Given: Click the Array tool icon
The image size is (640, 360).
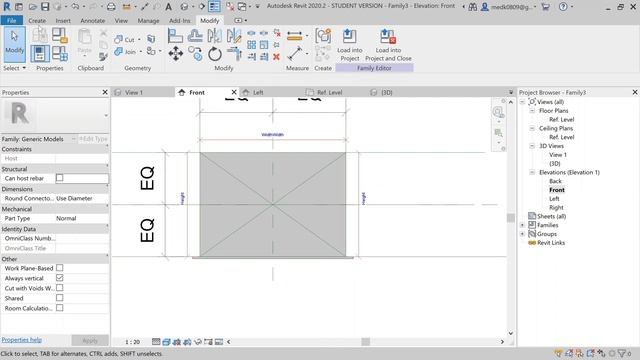Looking at the screenshot, I should pos(251,44).
